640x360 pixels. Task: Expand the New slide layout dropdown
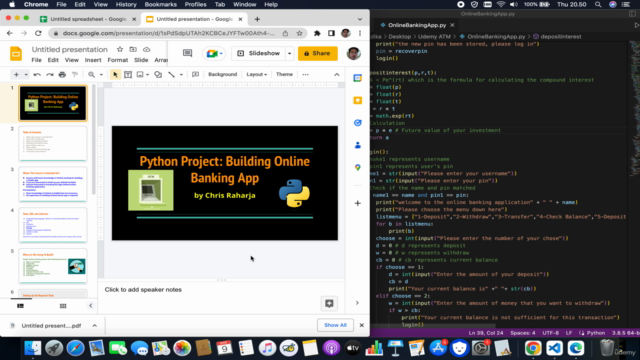[26, 75]
